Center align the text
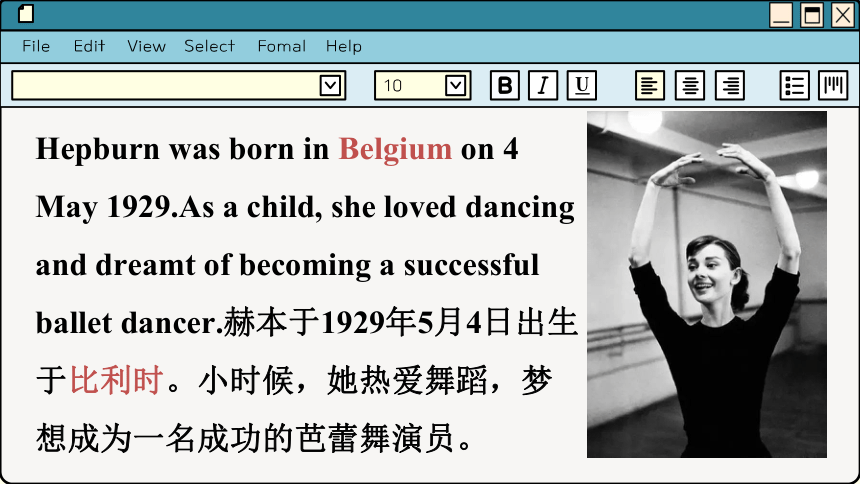The image size is (860, 484). pos(690,85)
